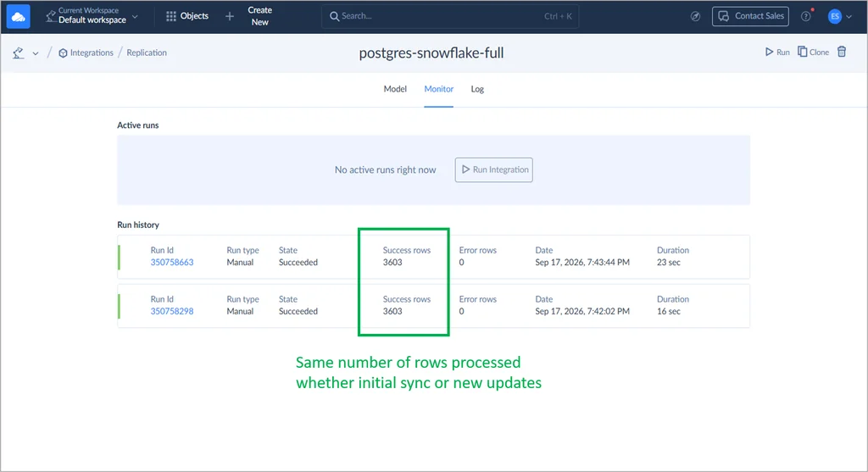
Task: Click the 16 sec duration value
Action: click(668, 311)
